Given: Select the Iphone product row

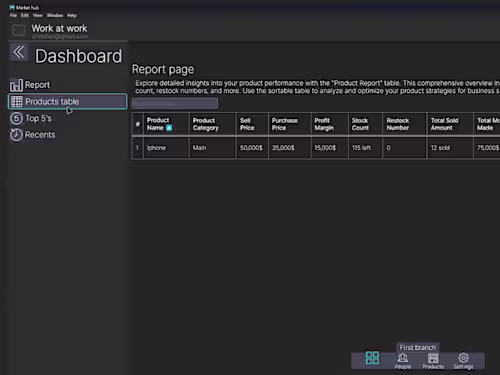Looking at the screenshot, I should coord(316,148).
